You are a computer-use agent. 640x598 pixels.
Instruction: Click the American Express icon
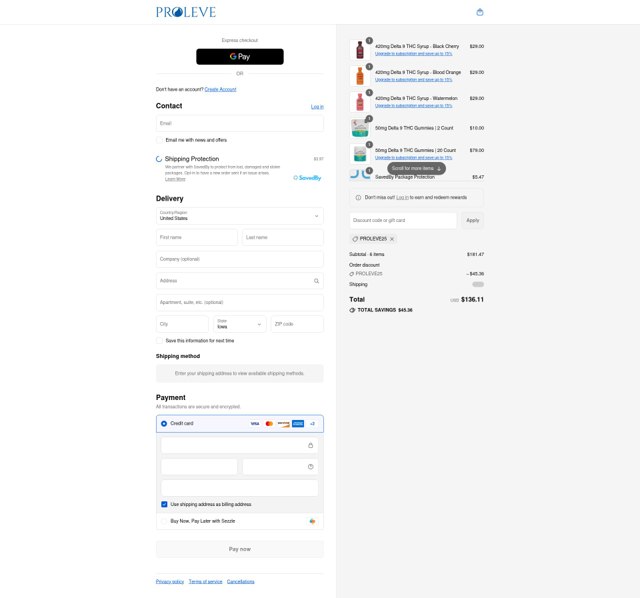[x=298, y=424]
